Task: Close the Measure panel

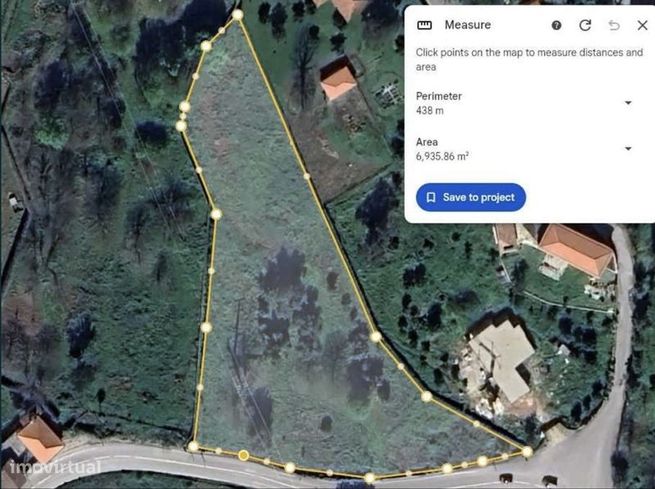Action: [642, 25]
